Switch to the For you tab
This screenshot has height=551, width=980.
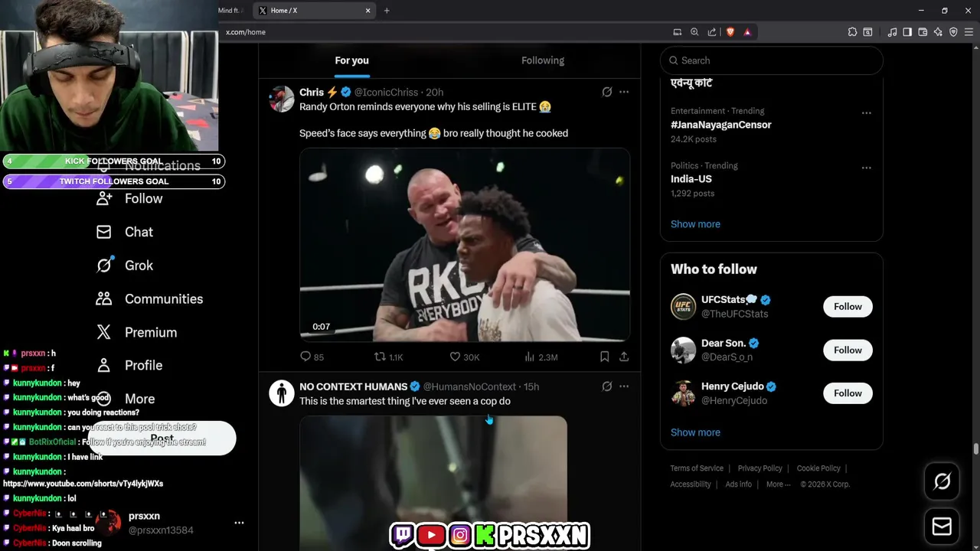pos(351,60)
